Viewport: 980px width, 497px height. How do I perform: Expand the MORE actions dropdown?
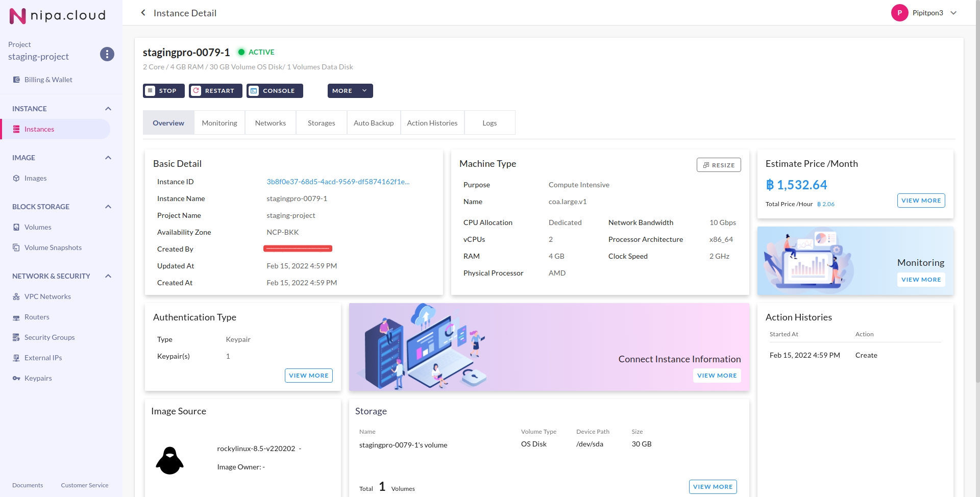pos(350,91)
